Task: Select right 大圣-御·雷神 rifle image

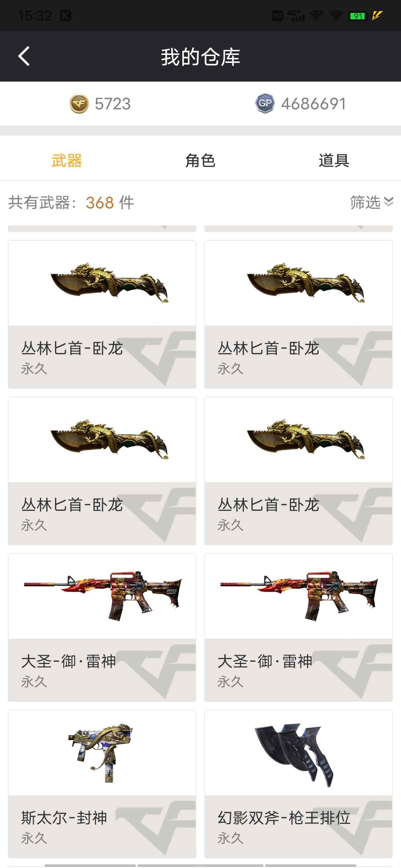Action: (x=299, y=595)
